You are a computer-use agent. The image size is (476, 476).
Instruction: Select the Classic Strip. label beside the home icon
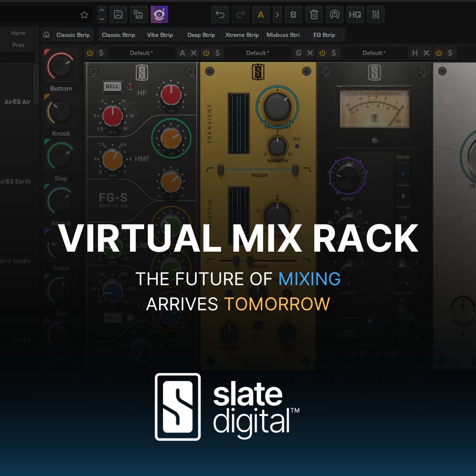tap(74, 35)
